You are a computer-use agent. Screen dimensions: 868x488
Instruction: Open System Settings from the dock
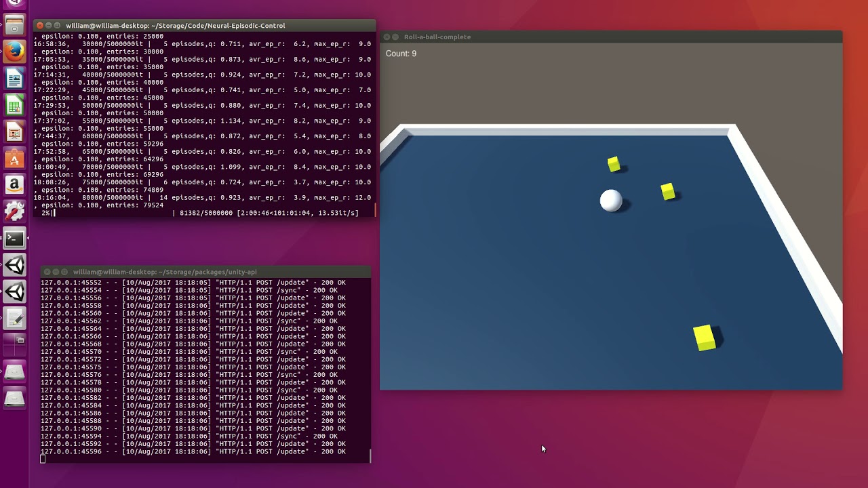(14, 211)
